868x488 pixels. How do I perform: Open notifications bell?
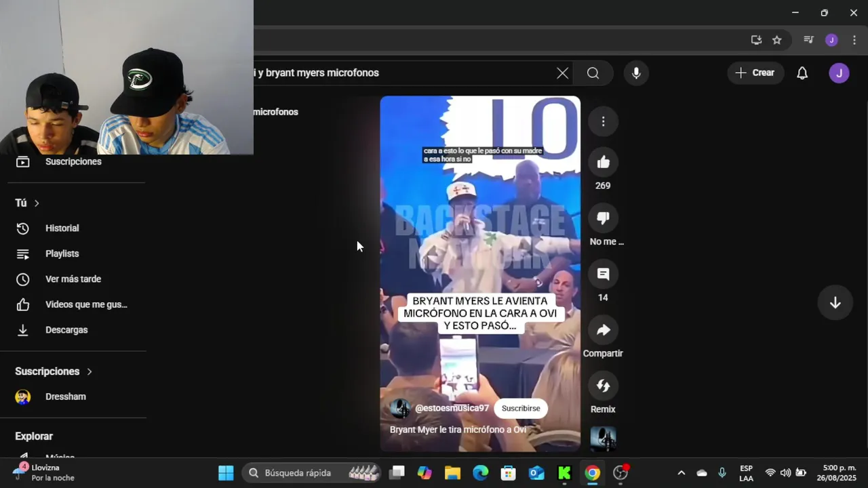pos(802,73)
